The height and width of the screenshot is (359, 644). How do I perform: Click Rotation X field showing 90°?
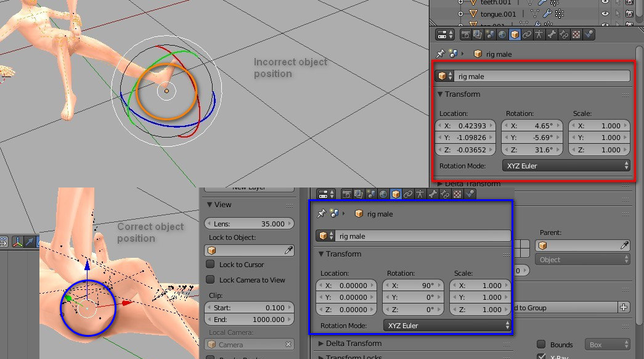(413, 286)
